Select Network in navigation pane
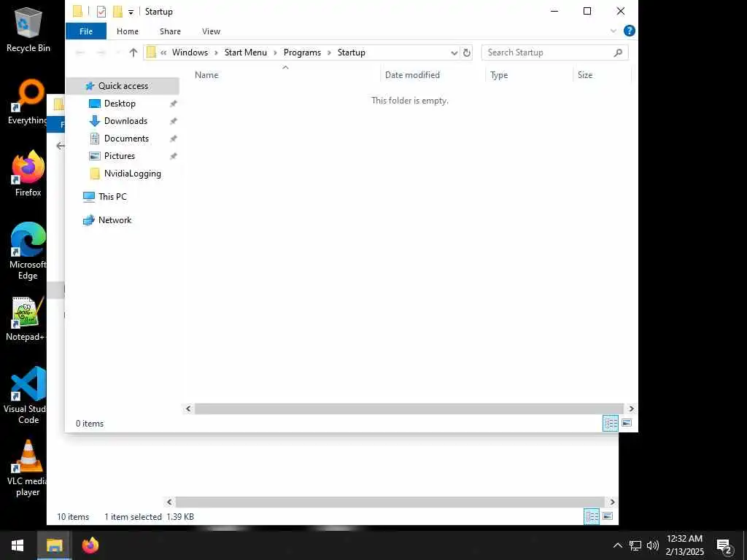The height and width of the screenshot is (560, 747). (x=115, y=220)
